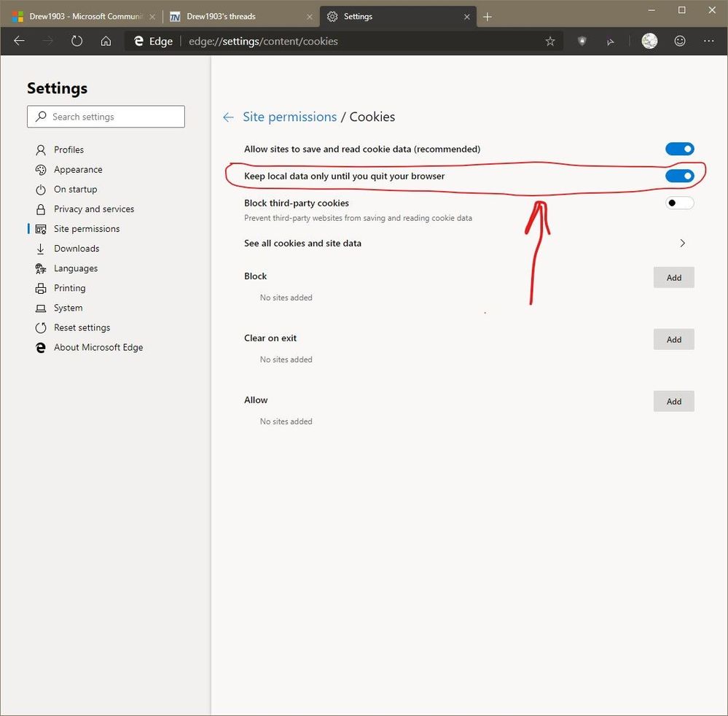The width and height of the screenshot is (728, 716).
Task: Click the back arrow beside Site permissions
Action: 228,117
